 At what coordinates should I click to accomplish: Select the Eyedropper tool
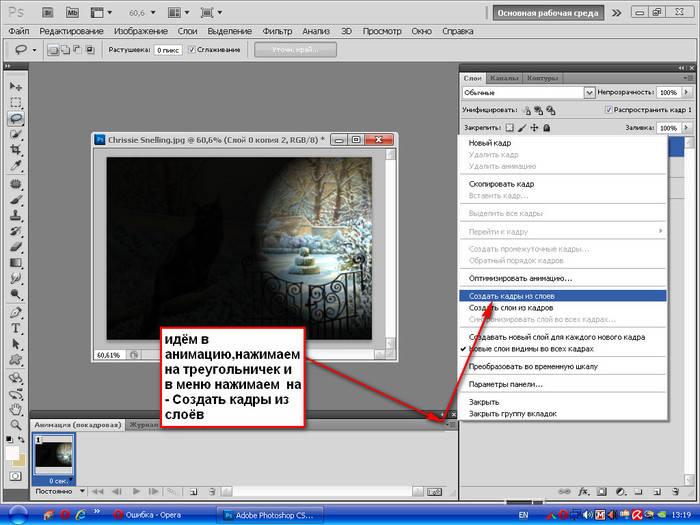(x=16, y=166)
